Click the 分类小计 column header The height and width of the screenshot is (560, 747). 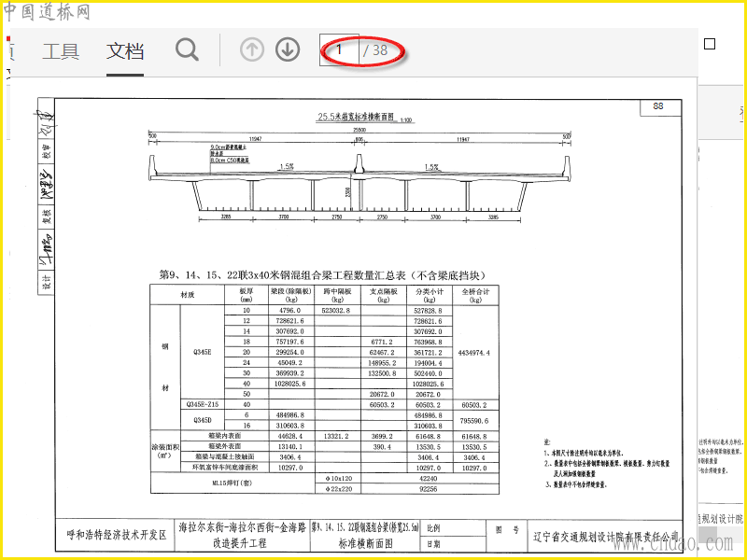click(430, 295)
